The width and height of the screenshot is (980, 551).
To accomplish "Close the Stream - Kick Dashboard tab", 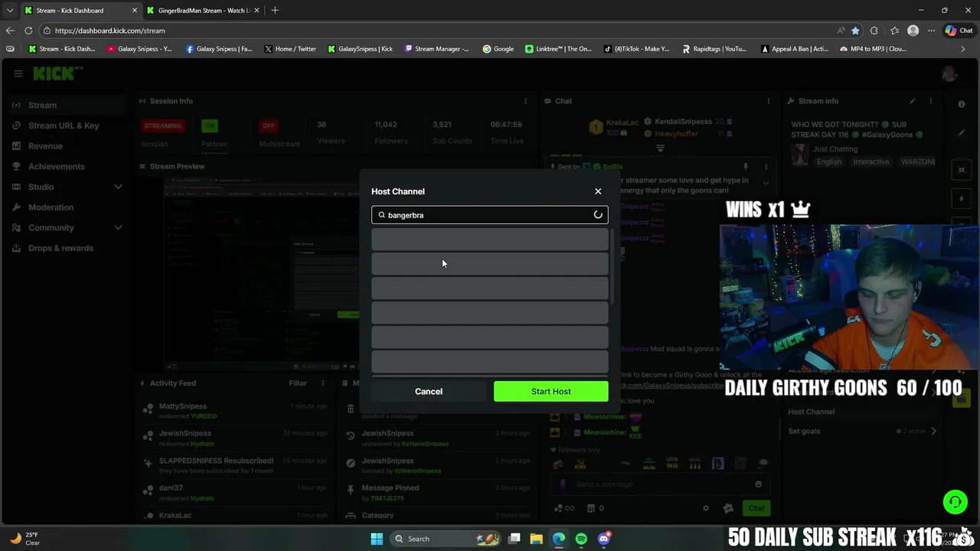I will 135,11.
